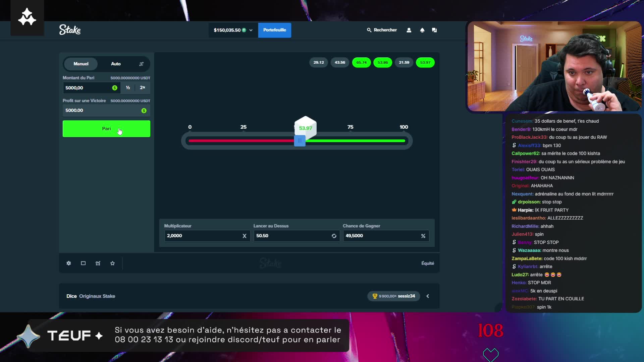Image resolution: width=644 pixels, height=362 pixels.
Task: Click the dollar coin icon in Montant field
Action: pos(115,88)
